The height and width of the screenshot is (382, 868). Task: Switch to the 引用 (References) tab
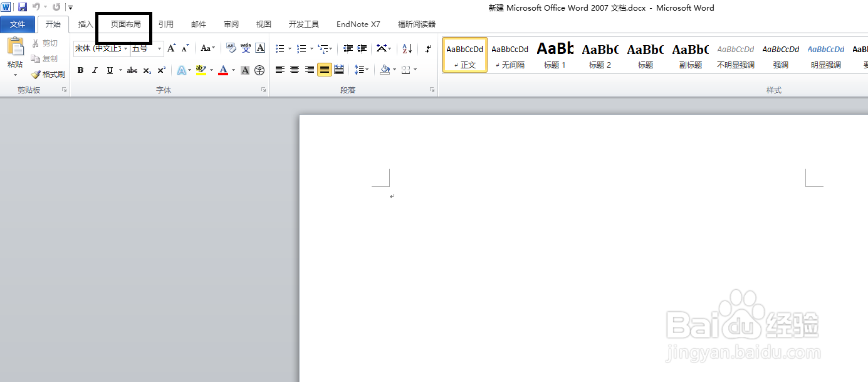(x=166, y=24)
